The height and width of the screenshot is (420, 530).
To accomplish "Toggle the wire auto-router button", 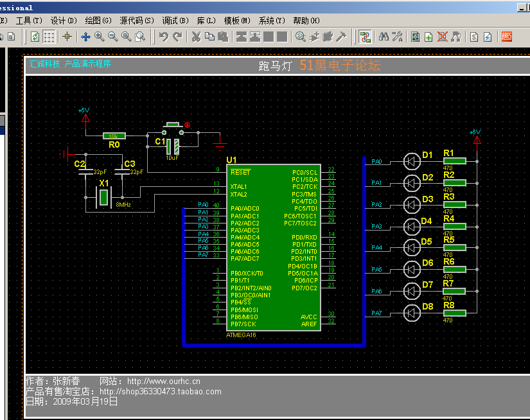I will tap(365, 37).
